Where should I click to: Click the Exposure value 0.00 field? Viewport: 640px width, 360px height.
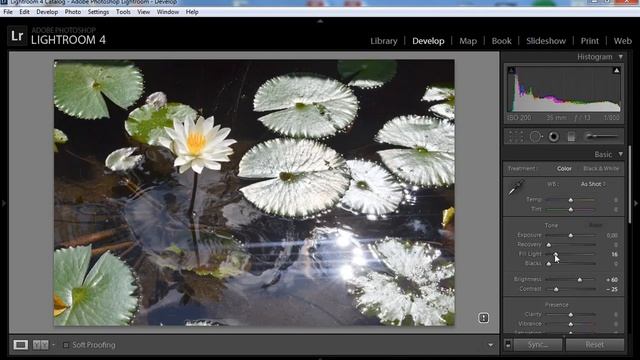[x=612, y=236]
